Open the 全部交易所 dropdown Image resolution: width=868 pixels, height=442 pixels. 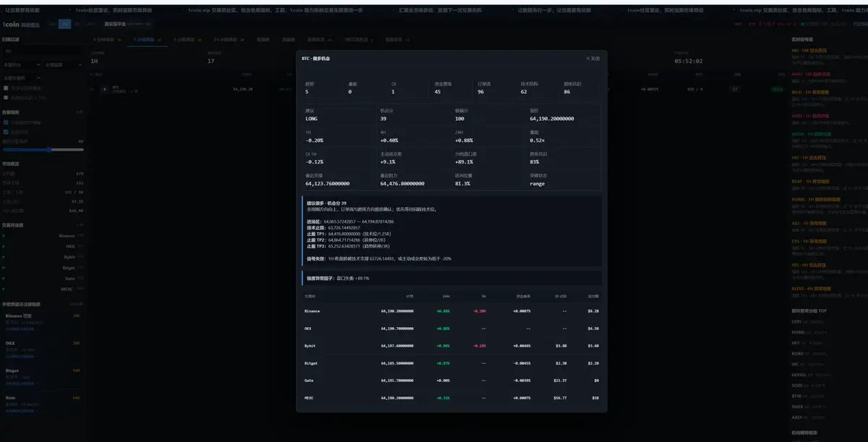[22, 77]
